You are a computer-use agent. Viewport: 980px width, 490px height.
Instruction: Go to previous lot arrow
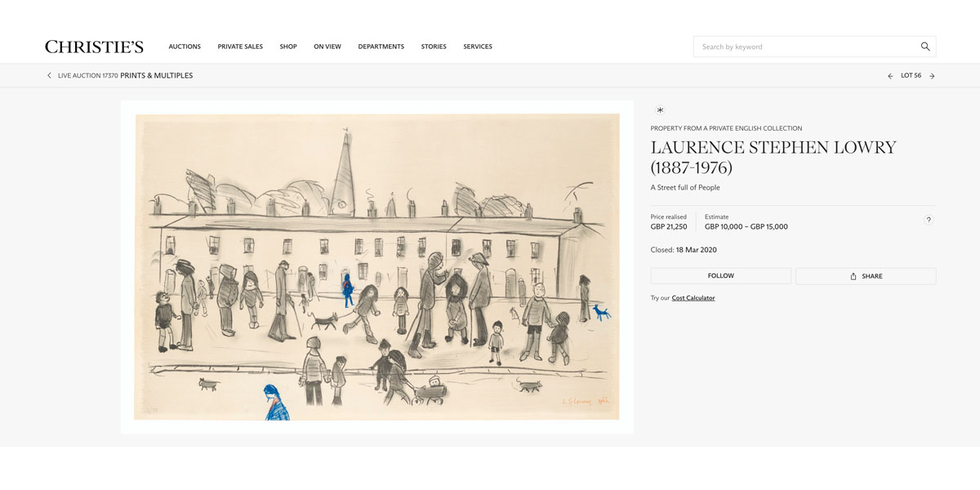point(890,76)
